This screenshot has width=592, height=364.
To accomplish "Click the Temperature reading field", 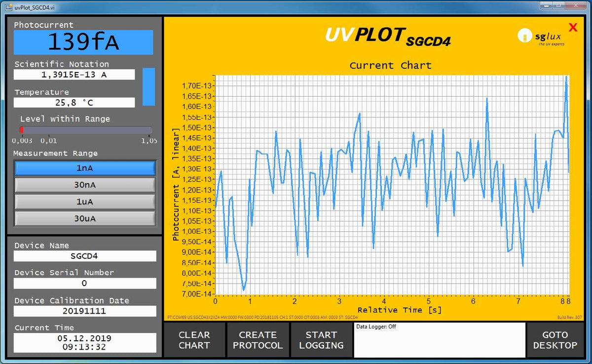I will click(74, 103).
